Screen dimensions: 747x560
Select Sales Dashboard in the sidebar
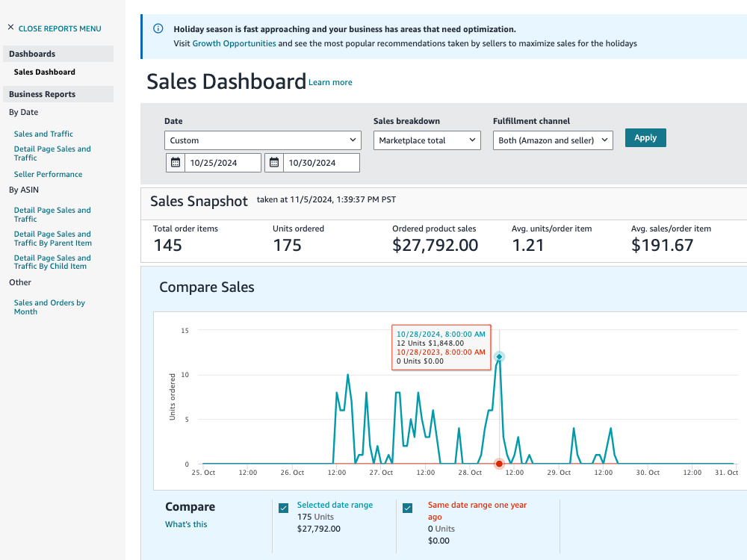pyautogui.click(x=44, y=72)
